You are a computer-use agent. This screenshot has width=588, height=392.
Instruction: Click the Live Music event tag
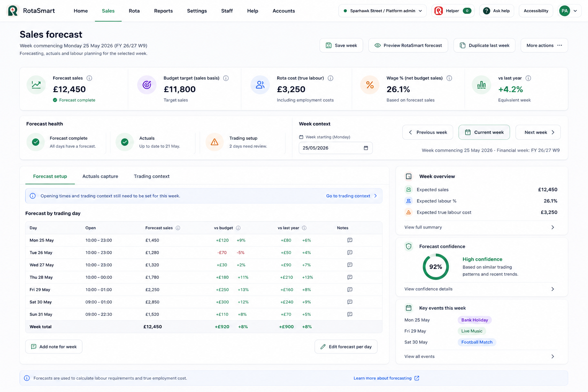[472, 331]
